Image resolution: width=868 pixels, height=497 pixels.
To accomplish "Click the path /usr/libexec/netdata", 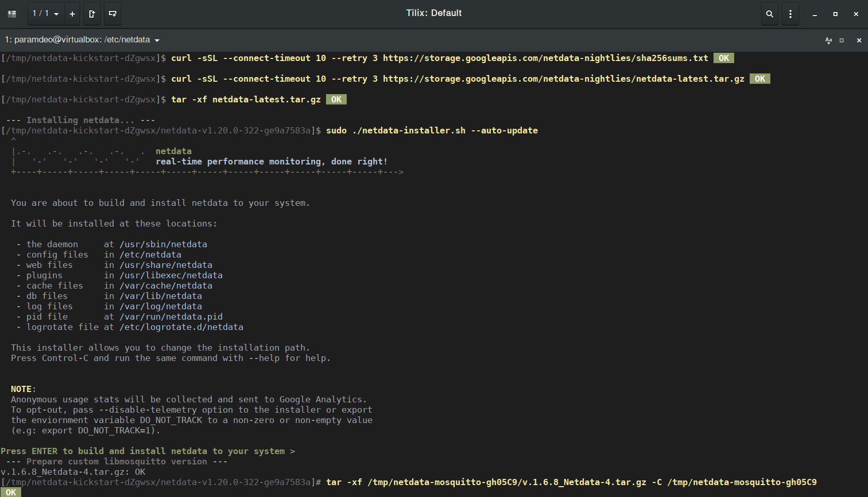I will (171, 275).
